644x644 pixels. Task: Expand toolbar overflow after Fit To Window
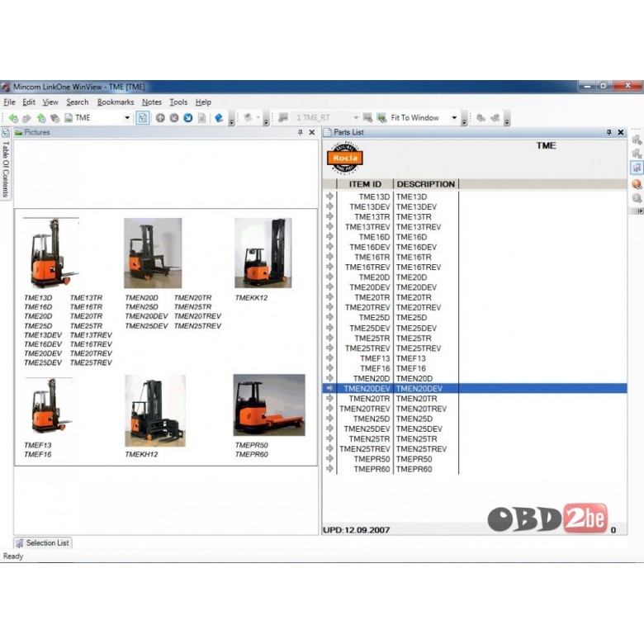pyautogui.click(x=464, y=120)
